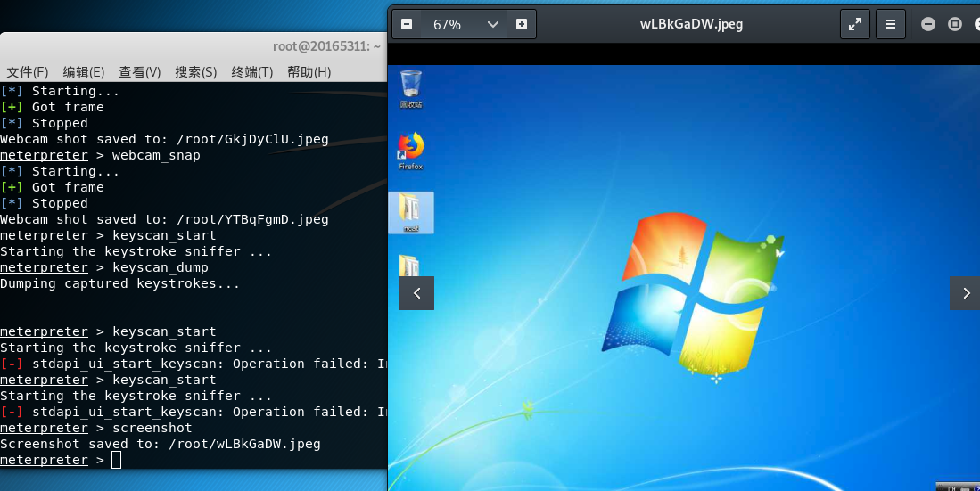This screenshot has height=491, width=980.
Task: Click the keyscan_dump command text
Action: [160, 267]
